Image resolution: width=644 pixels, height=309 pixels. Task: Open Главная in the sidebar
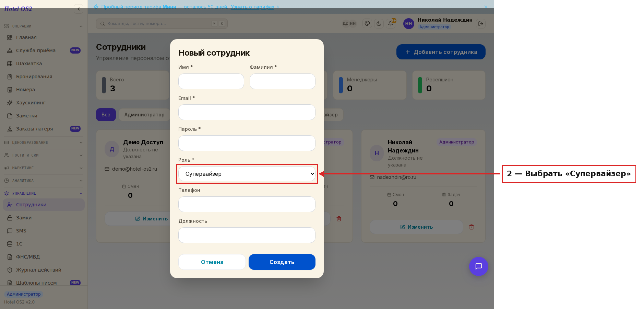click(x=44, y=37)
